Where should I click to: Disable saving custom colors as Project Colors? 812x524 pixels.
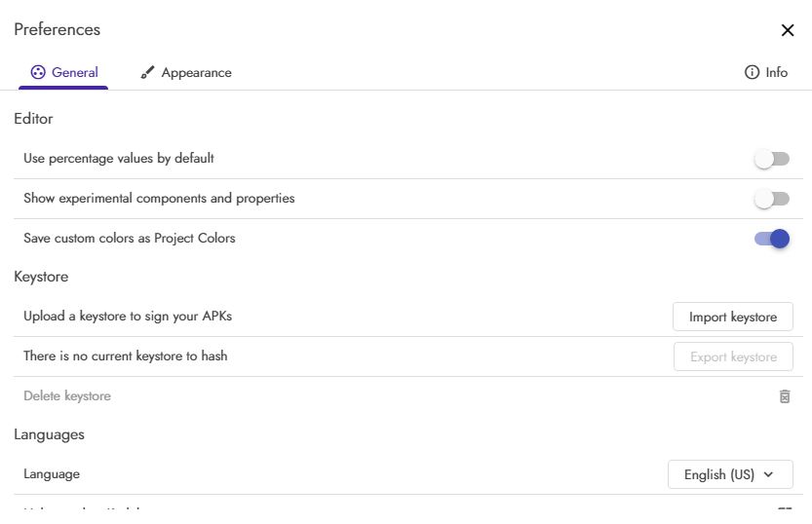point(772,239)
